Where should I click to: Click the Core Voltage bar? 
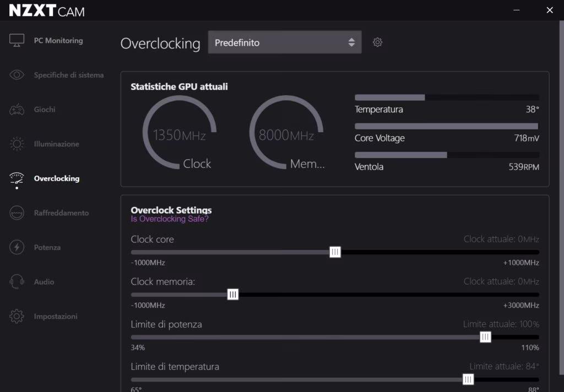446,126
